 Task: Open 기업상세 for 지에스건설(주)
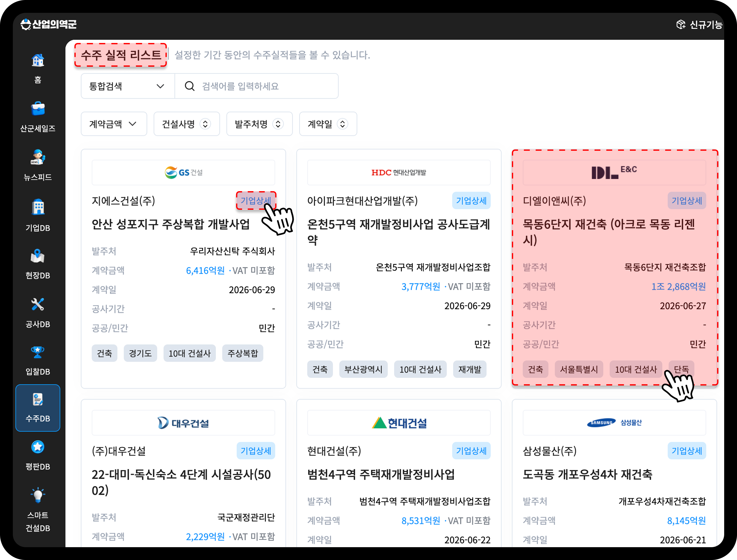256,201
